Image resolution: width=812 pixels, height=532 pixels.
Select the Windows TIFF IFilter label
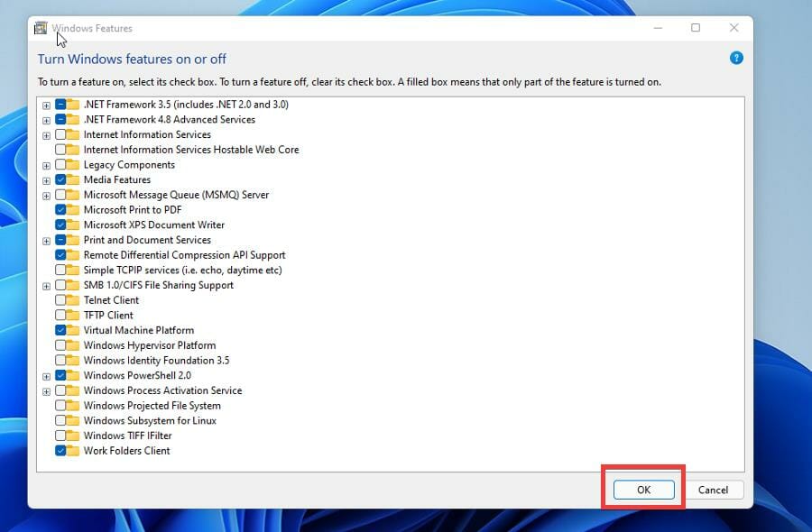(127, 436)
